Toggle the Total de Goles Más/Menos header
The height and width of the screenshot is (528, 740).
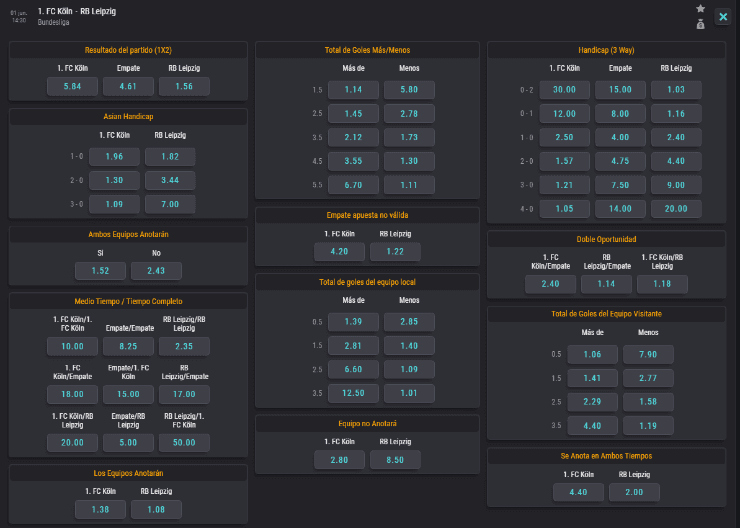[x=368, y=50]
